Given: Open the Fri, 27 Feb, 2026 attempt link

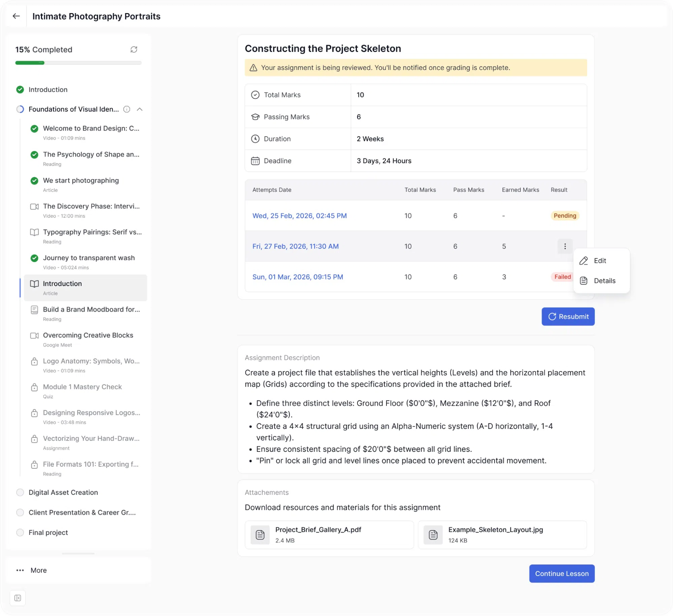Looking at the screenshot, I should tap(295, 246).
